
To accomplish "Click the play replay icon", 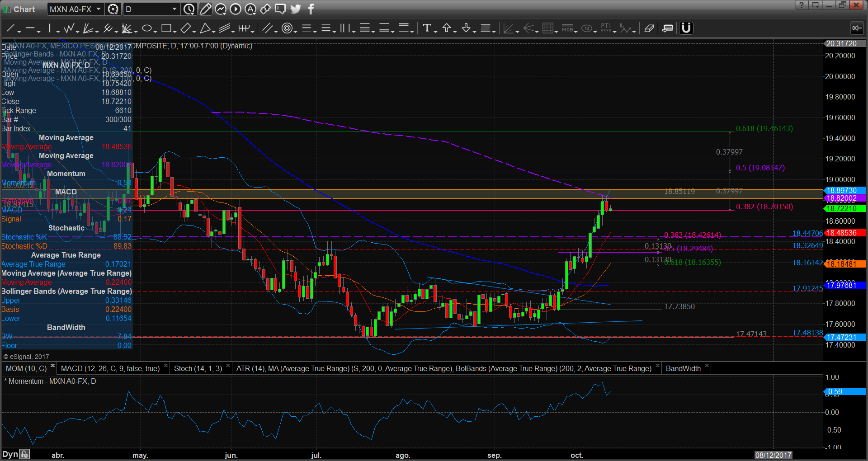I will tap(235, 9).
